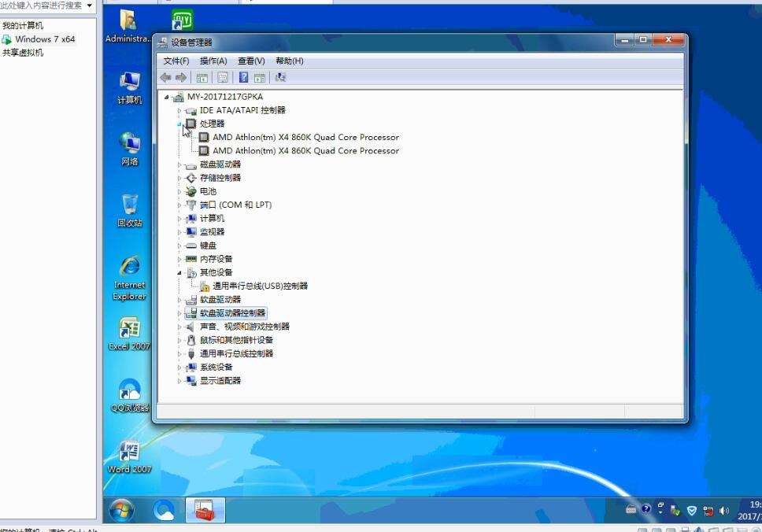
Task: Maximize the 设备管理器 window
Action: click(643, 40)
